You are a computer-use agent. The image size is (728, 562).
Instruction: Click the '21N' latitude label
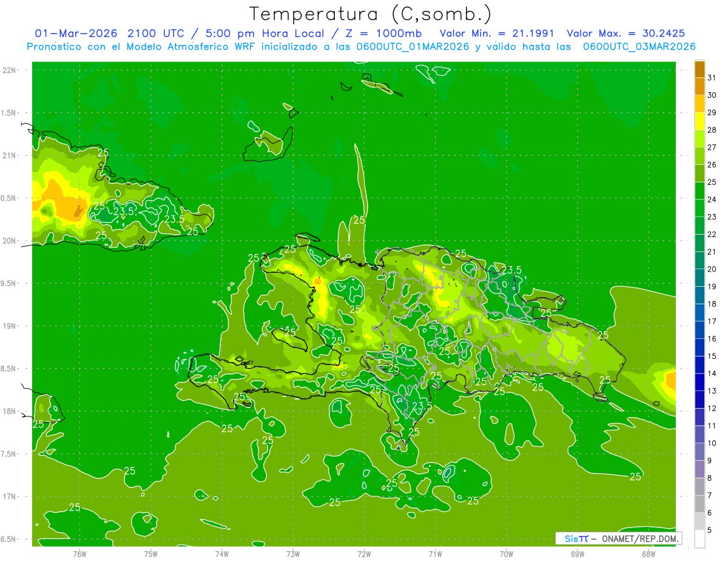tap(10, 155)
